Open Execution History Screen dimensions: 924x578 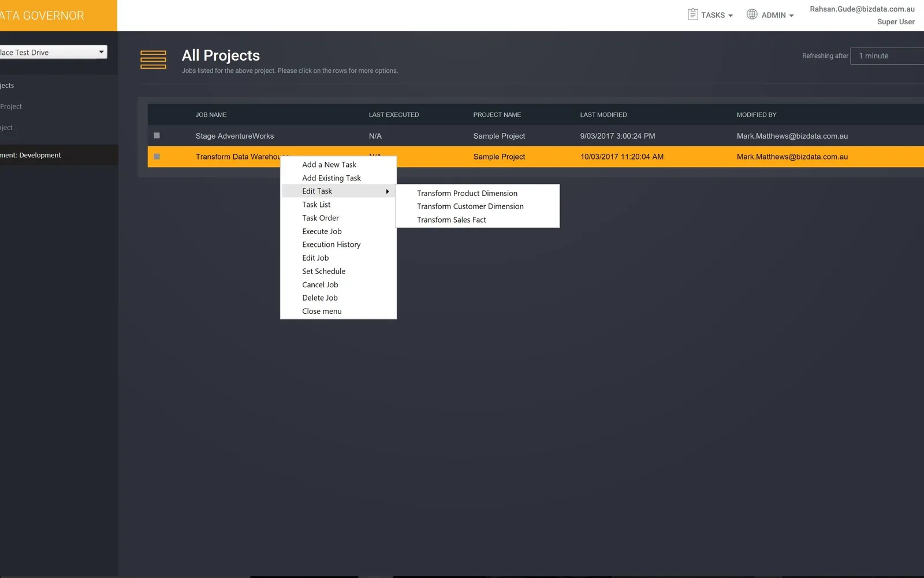(338, 244)
